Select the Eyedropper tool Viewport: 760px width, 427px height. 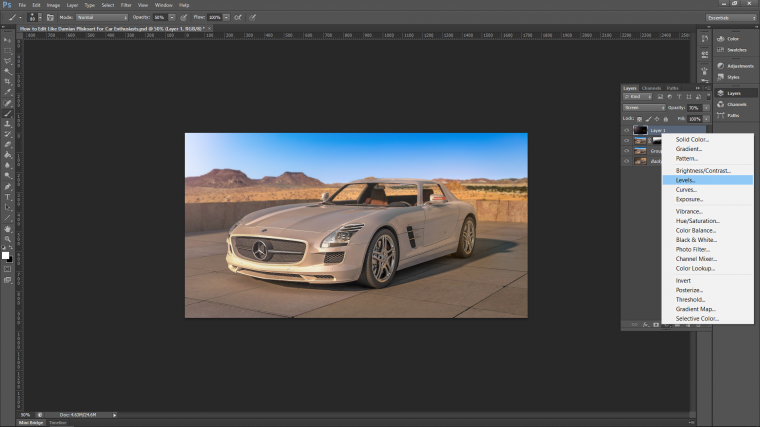(x=7, y=92)
